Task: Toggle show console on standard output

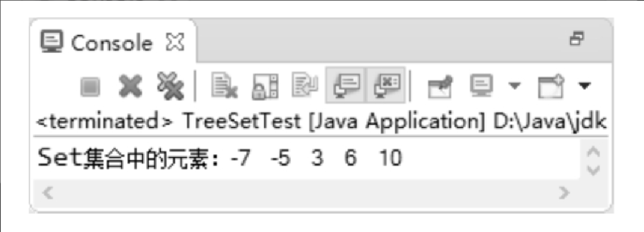Action: tap(346, 86)
